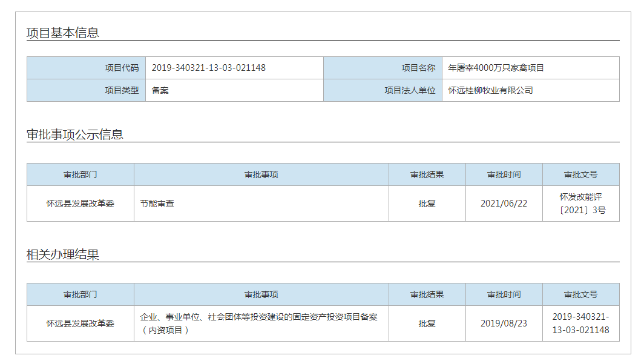Viewport: 644px width, 361px height.
Task: Click the fixed-asset investment filing item text
Action: coord(259,323)
